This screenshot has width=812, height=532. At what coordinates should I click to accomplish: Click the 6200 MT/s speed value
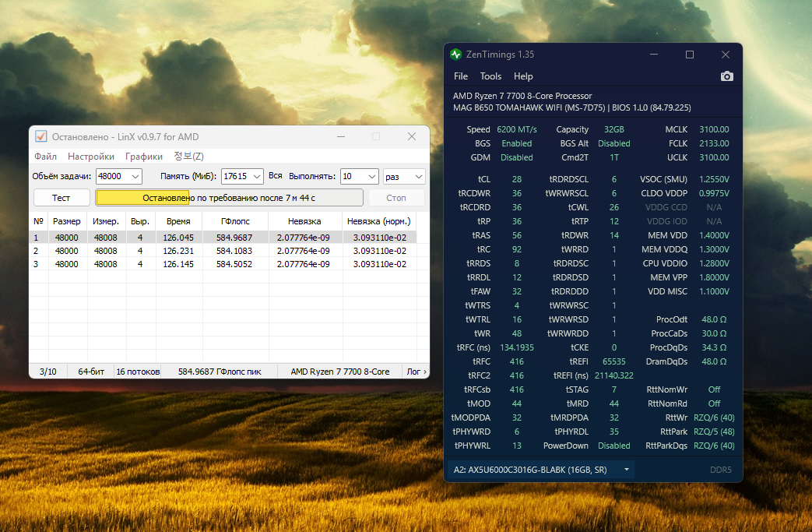click(517, 129)
